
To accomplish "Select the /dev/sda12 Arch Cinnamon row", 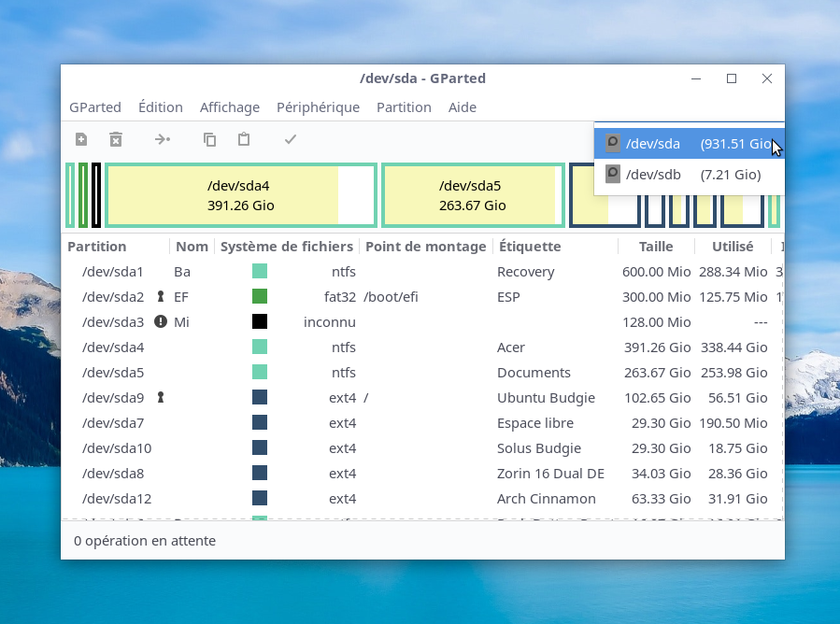I will 420,498.
